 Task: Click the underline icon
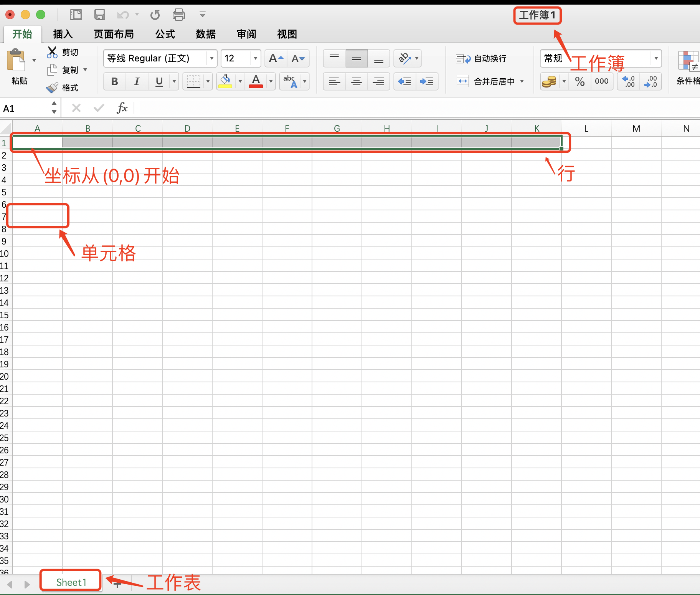click(x=158, y=81)
